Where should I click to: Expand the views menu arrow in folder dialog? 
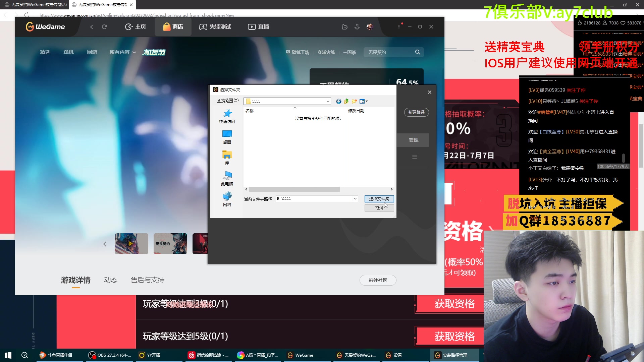[x=367, y=101]
